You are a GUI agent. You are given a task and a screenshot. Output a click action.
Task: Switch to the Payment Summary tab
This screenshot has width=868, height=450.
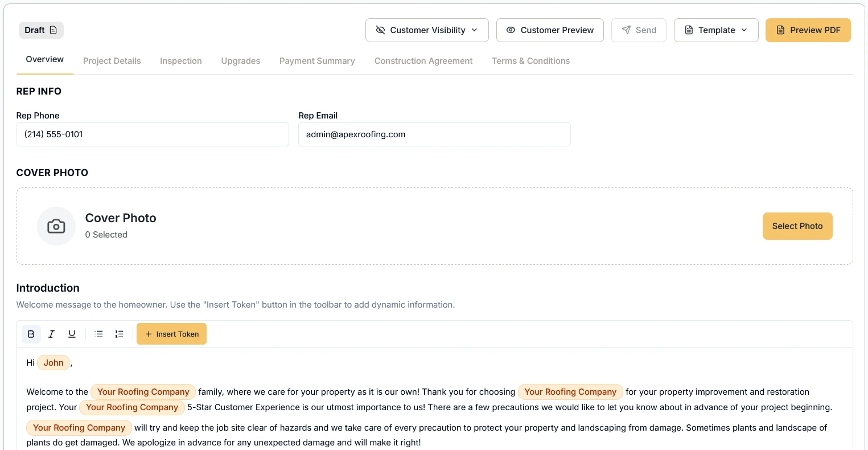(x=317, y=61)
